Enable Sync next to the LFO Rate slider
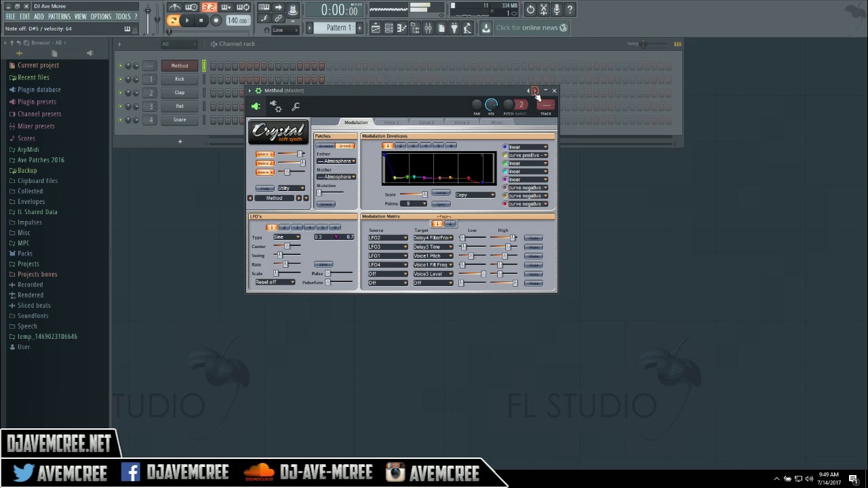Viewport: 868px width, 488px height. (323, 264)
